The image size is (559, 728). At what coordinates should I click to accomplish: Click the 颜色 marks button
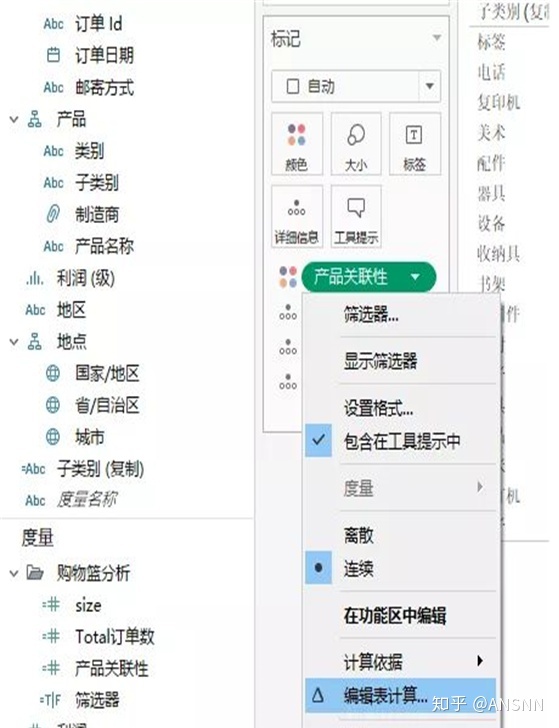(x=297, y=144)
